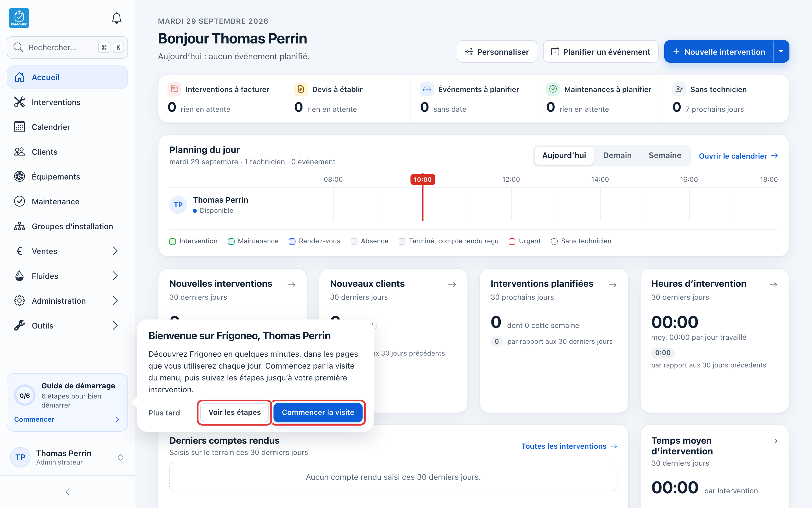This screenshot has width=812, height=508.
Task: Dismiss welcome popup with Plus tard
Action: pyautogui.click(x=164, y=413)
